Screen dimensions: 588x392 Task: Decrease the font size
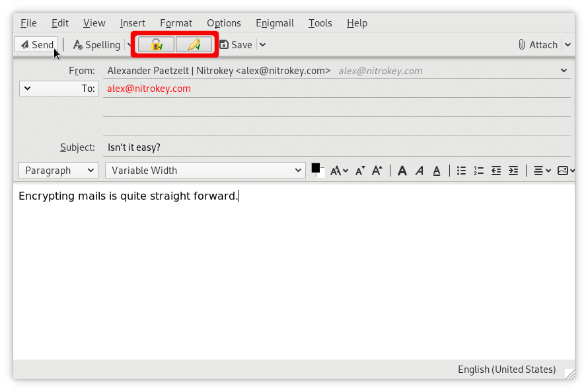click(360, 171)
